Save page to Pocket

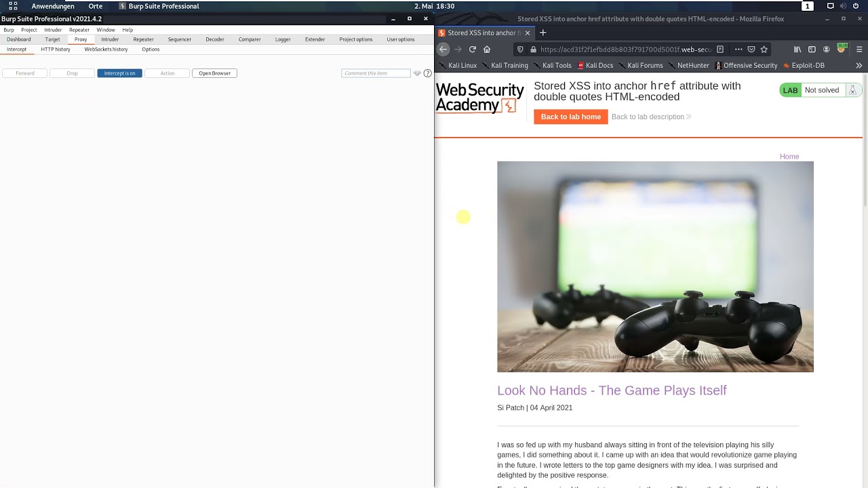[x=751, y=49]
